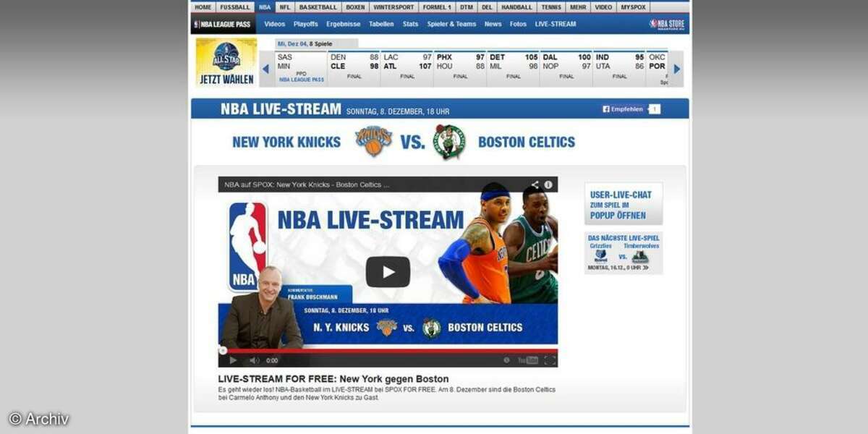Click the New York Knicks logo in header
Image resolution: width=868 pixels, height=434 pixels.
pos(373,141)
